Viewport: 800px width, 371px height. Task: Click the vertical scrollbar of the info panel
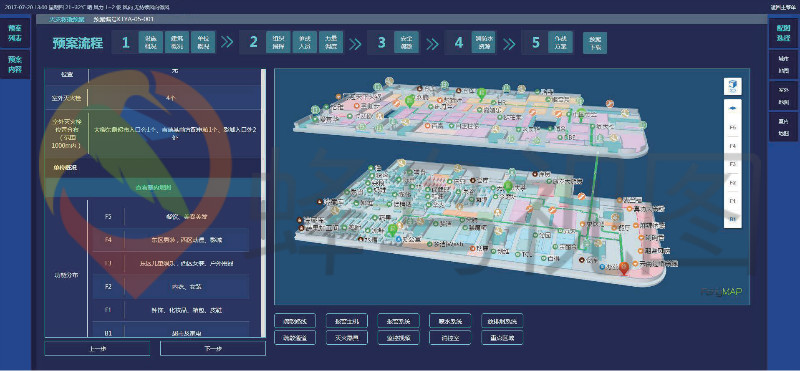(x=263, y=203)
